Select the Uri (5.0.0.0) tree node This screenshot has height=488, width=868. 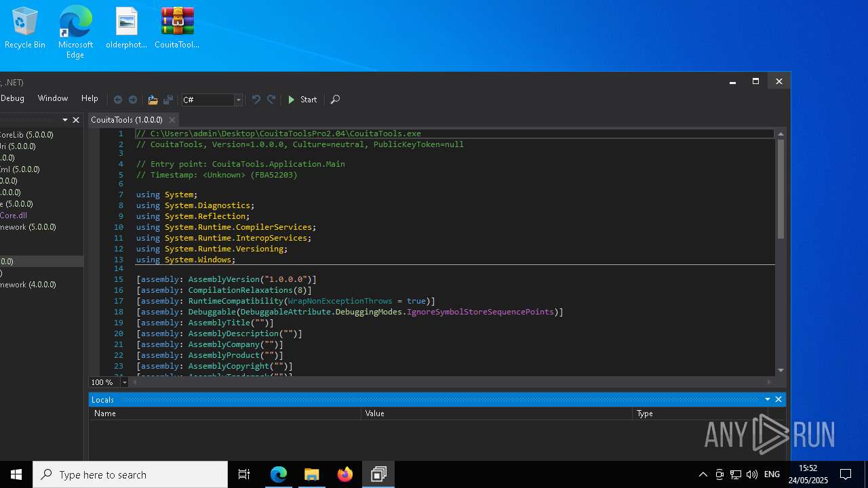(18, 146)
